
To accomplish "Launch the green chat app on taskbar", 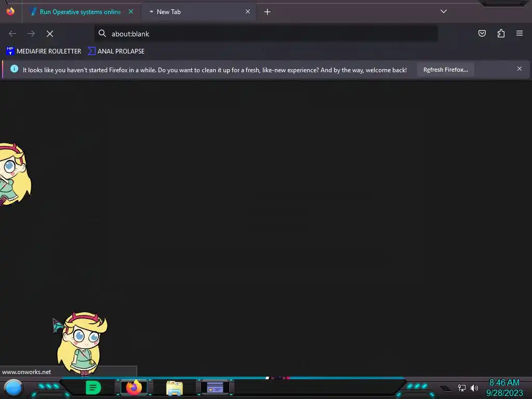I will click(x=94, y=388).
